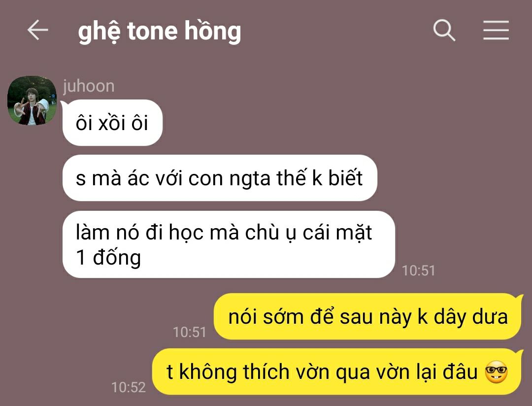Viewport: 532px width, 406px height.
Task: Open the hamburger menu icon
Action: [x=496, y=30]
